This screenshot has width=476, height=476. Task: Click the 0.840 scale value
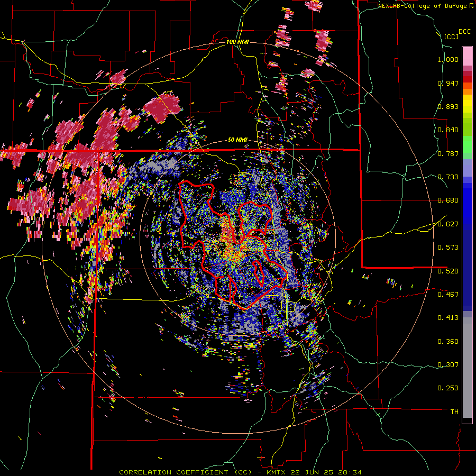448,130
